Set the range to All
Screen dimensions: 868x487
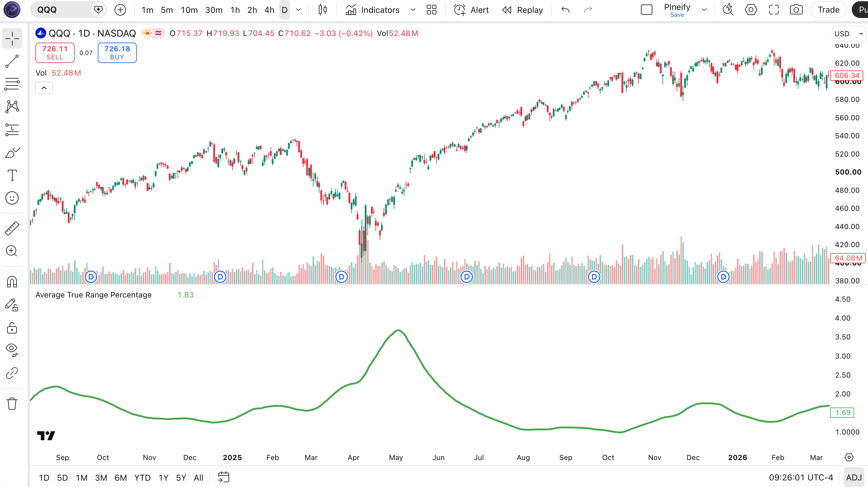[199, 478]
